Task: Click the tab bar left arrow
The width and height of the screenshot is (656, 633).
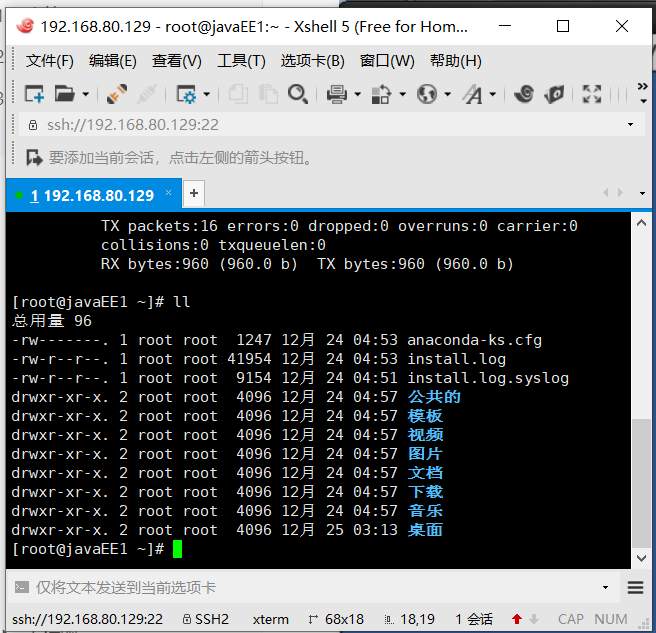Action: 605,193
